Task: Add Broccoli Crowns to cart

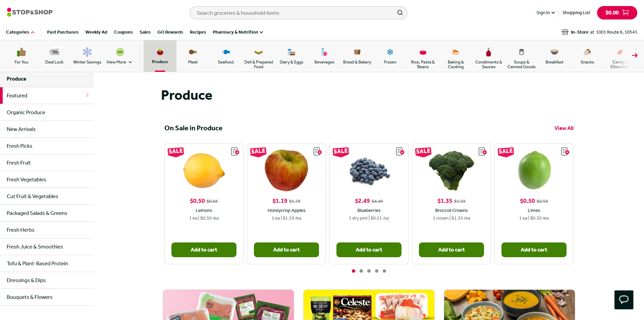Action: click(x=451, y=250)
